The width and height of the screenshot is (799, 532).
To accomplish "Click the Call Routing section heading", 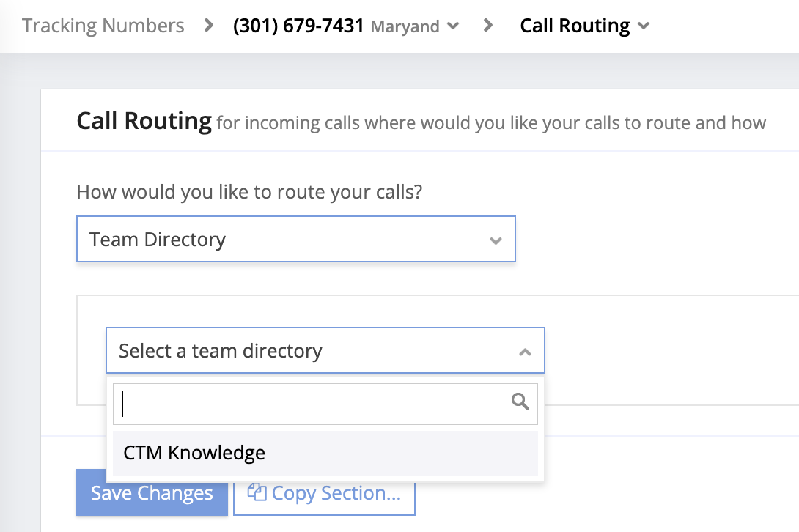I will (x=144, y=120).
